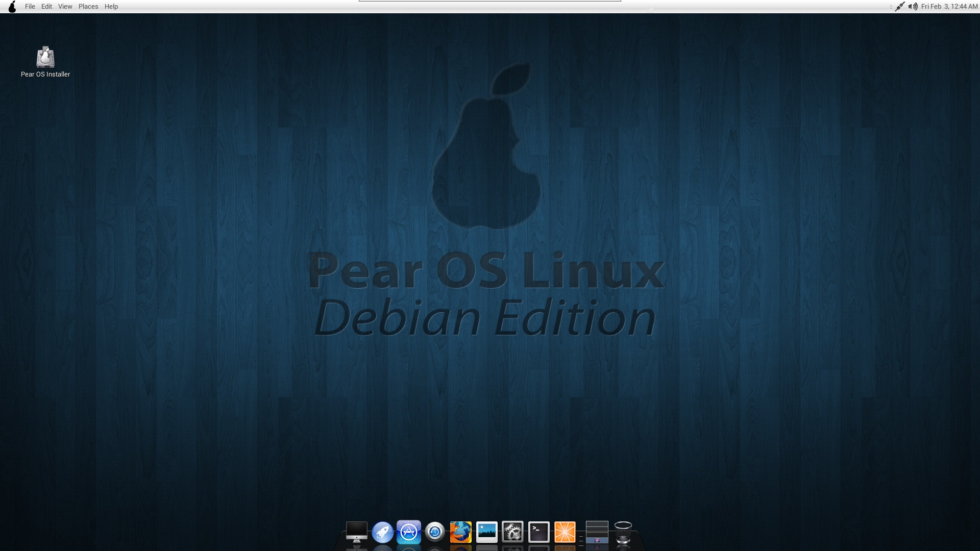
Task: Select the Pear OS Installer desktop icon
Action: coord(45,57)
